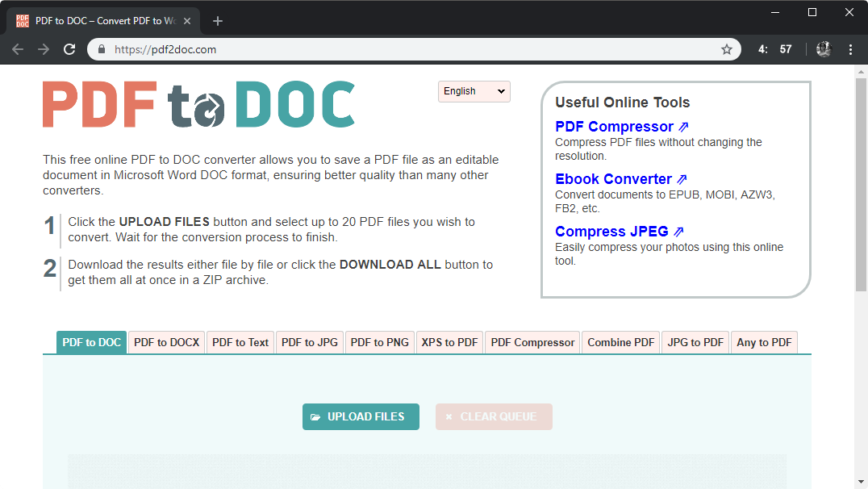This screenshot has height=489, width=868.
Task: Open a new browser tab
Action: 218,21
